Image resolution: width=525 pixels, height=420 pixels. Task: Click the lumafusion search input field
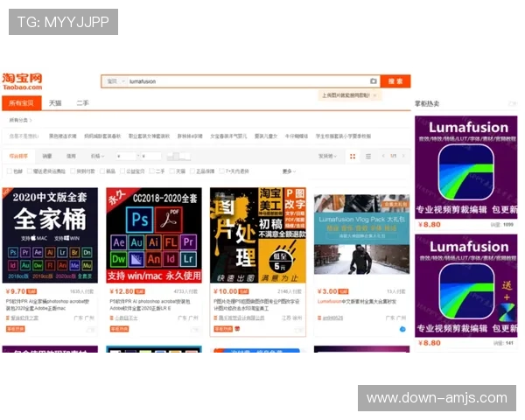point(245,81)
